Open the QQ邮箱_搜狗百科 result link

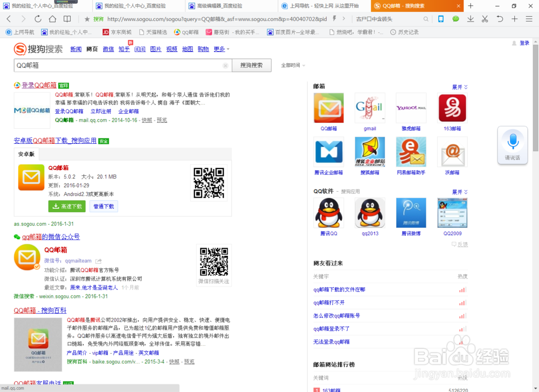click(x=40, y=310)
